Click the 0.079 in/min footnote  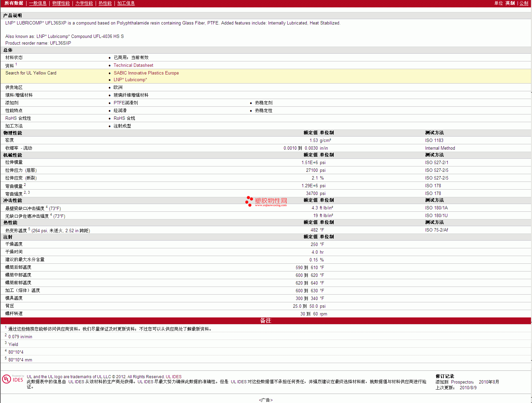tap(20, 337)
